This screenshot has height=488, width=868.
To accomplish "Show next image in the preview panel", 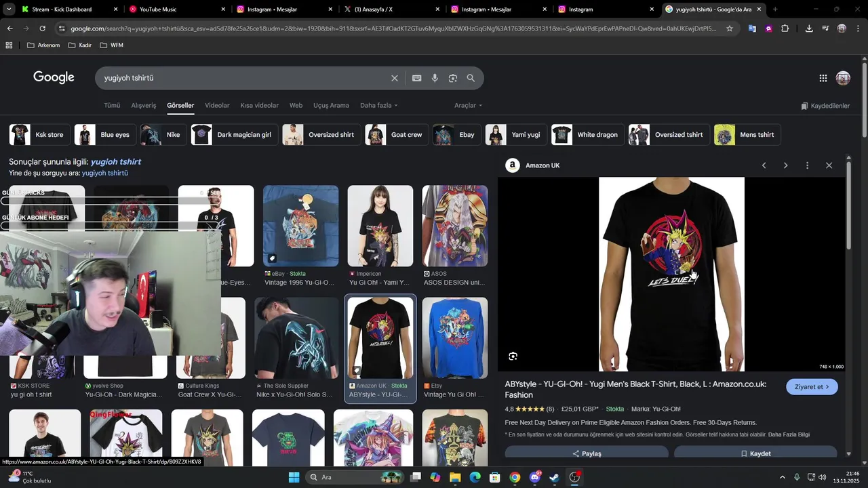I will pyautogui.click(x=786, y=165).
